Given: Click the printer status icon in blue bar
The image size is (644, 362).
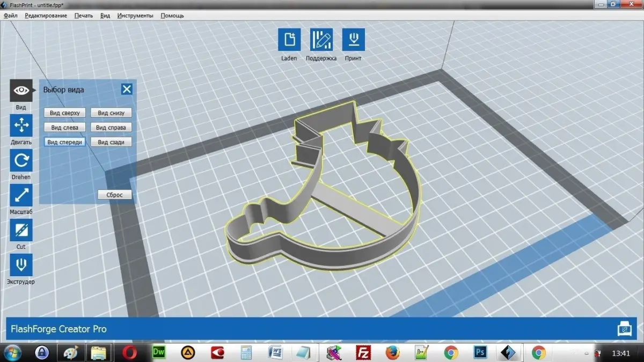Looking at the screenshot, I should pyautogui.click(x=624, y=328).
